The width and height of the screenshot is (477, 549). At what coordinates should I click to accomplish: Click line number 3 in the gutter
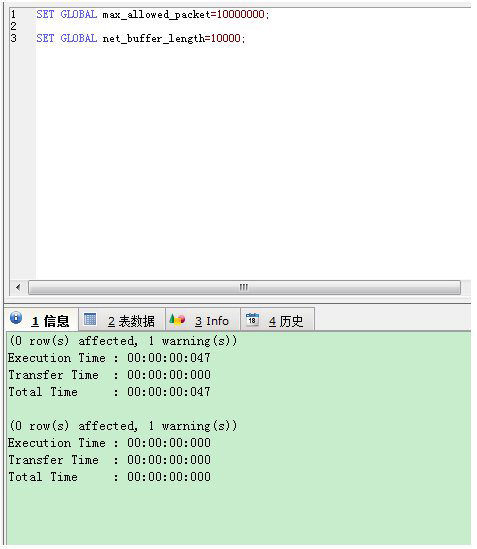tap(13, 38)
